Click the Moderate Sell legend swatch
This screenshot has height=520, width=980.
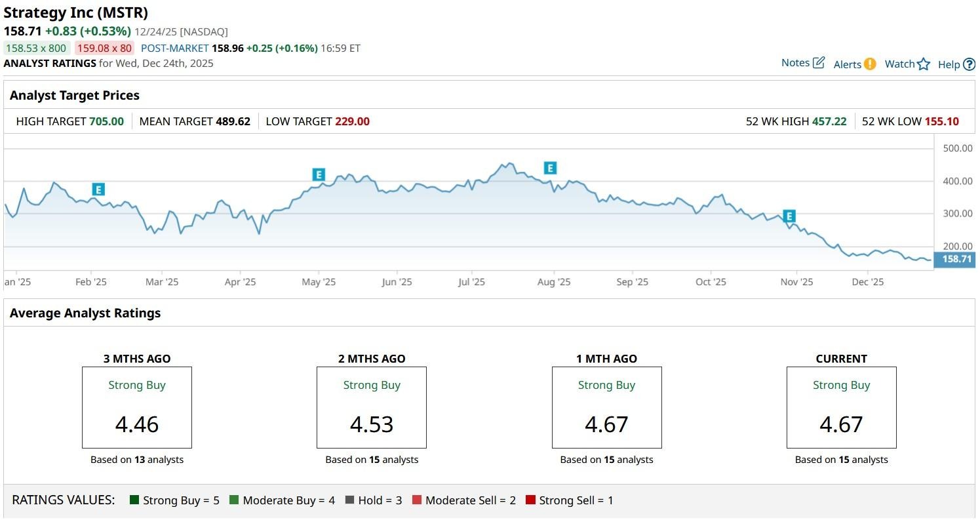[x=417, y=500]
